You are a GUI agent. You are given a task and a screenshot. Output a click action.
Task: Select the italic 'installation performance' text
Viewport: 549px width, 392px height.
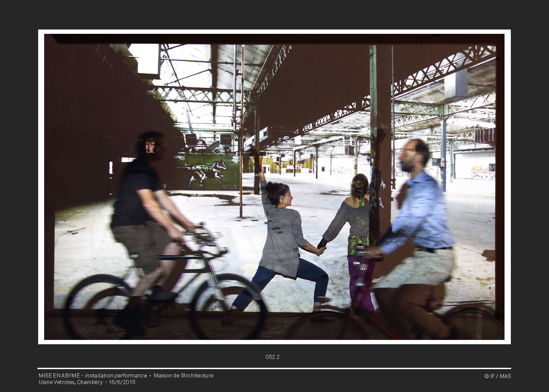point(116,375)
